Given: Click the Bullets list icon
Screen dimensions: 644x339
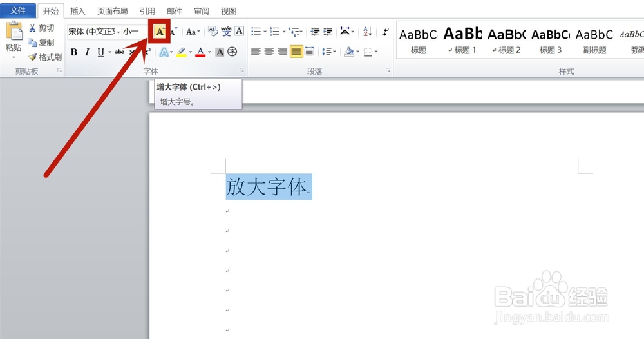Looking at the screenshot, I should (256, 31).
